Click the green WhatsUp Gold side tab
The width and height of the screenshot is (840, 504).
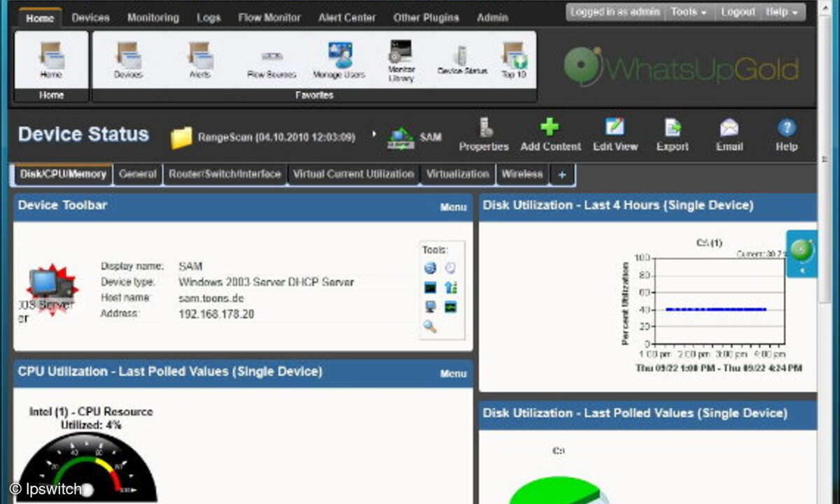pos(801,253)
